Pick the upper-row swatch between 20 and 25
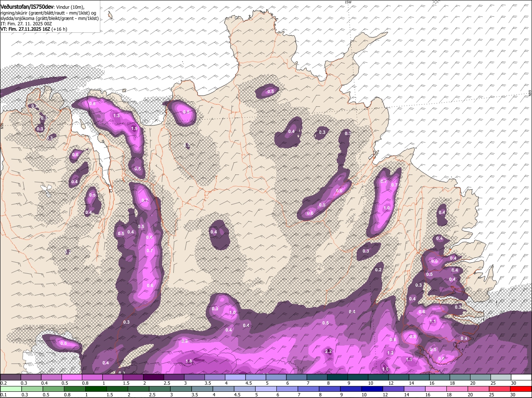The width and height of the screenshot is (532, 398). [x=481, y=377]
